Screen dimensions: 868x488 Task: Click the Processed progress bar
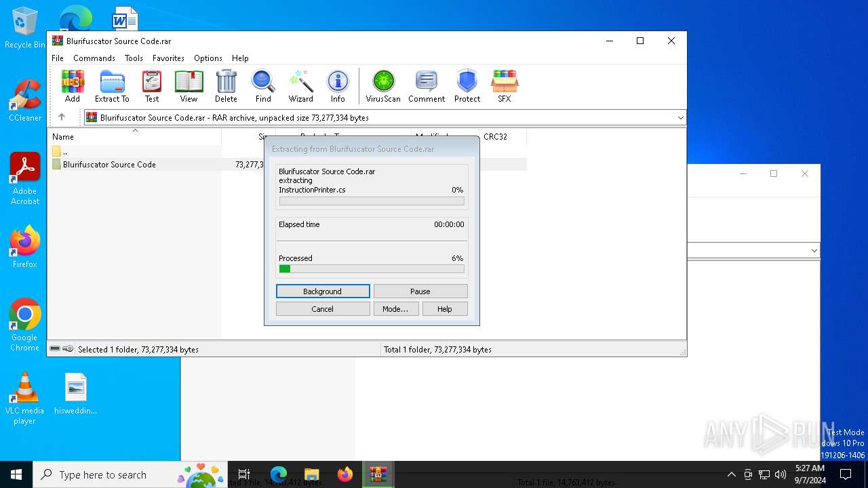[372, 269]
